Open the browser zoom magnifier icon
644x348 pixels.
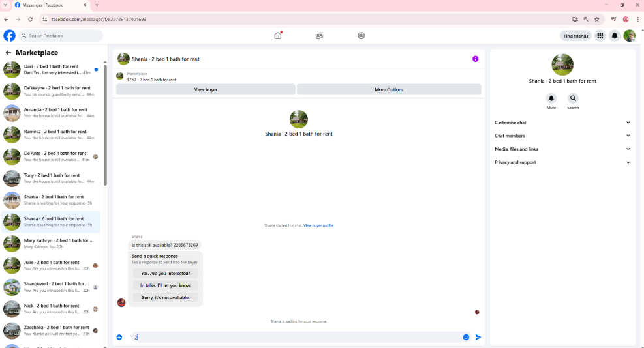tap(586, 20)
